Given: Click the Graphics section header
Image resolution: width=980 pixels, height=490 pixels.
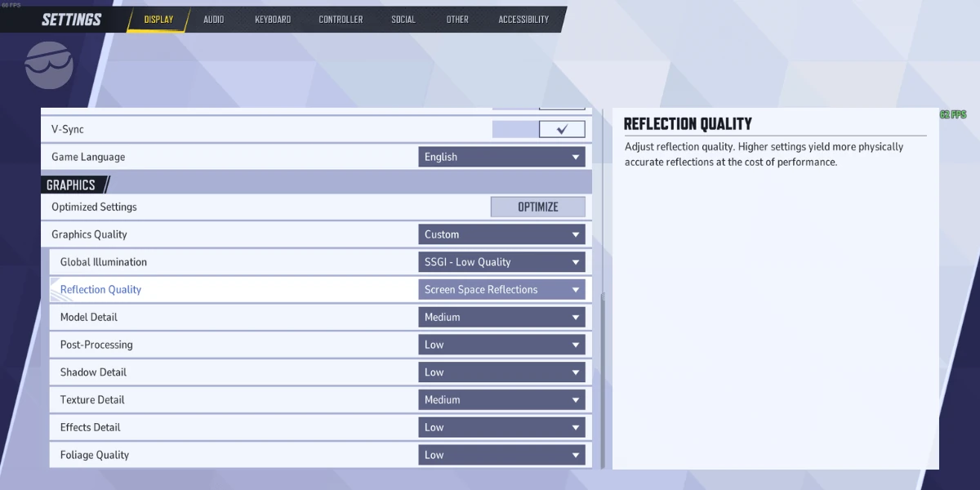Looking at the screenshot, I should [72, 185].
